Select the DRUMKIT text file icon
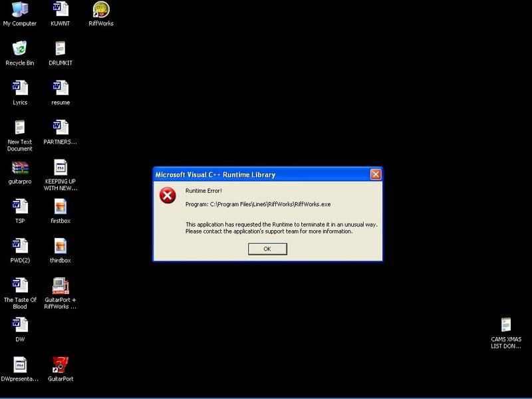This screenshot has height=399, width=532. coord(61,49)
